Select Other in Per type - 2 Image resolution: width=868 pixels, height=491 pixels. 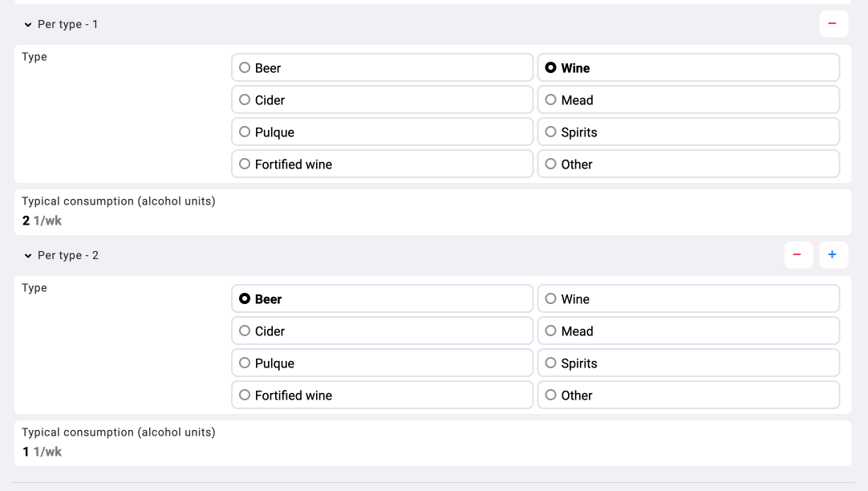(688, 396)
